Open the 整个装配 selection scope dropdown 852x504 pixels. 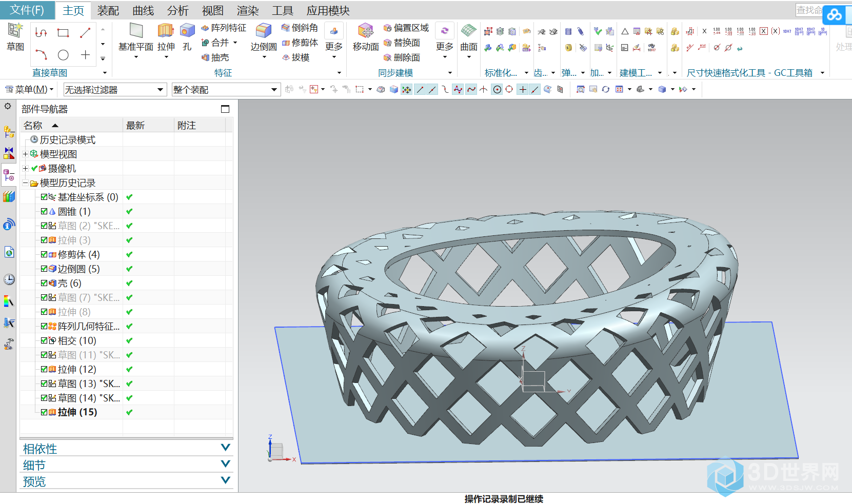tap(226, 90)
